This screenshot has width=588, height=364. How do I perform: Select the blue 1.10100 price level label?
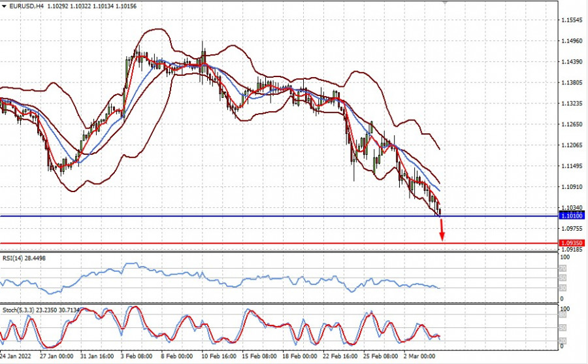(572, 216)
